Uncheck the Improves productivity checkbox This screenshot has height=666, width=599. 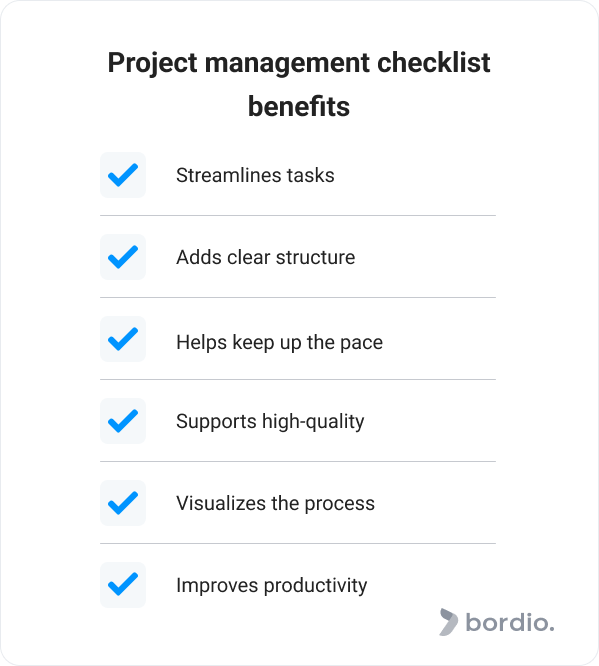coord(123,585)
